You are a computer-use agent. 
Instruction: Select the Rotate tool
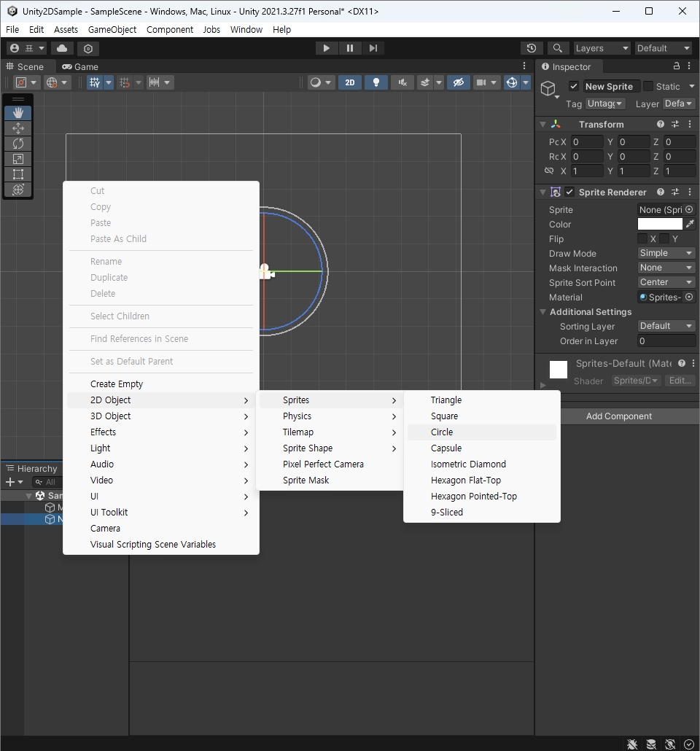pyautogui.click(x=18, y=144)
